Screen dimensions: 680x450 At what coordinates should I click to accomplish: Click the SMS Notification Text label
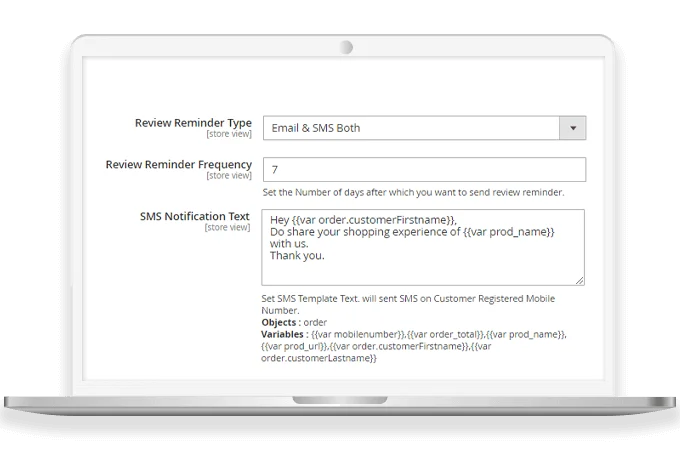[x=195, y=216]
